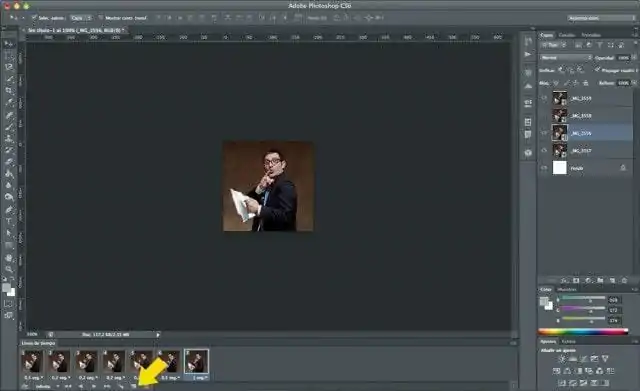
Task: Click the open document tab
Action: tap(75, 30)
